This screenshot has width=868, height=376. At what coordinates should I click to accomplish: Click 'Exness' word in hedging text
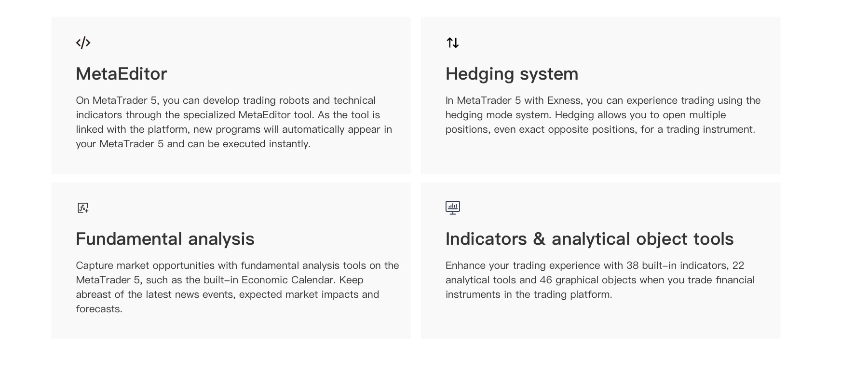pos(563,100)
